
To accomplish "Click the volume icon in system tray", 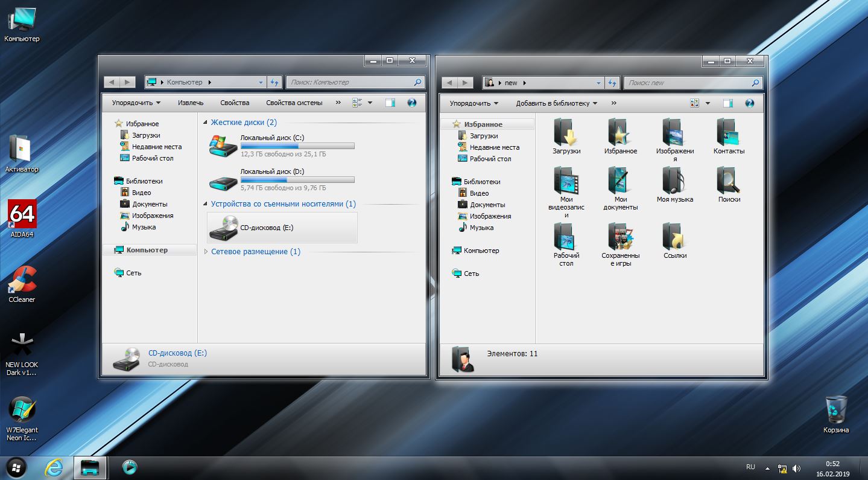I will (x=796, y=468).
